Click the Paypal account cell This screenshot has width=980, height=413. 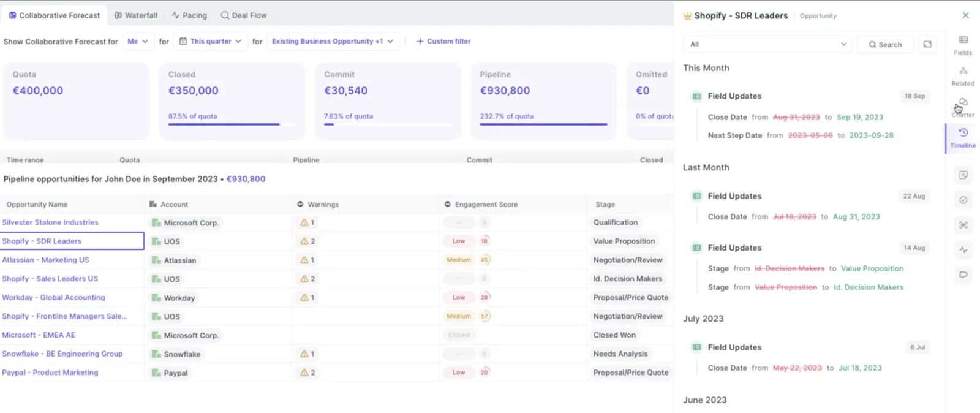click(170, 373)
